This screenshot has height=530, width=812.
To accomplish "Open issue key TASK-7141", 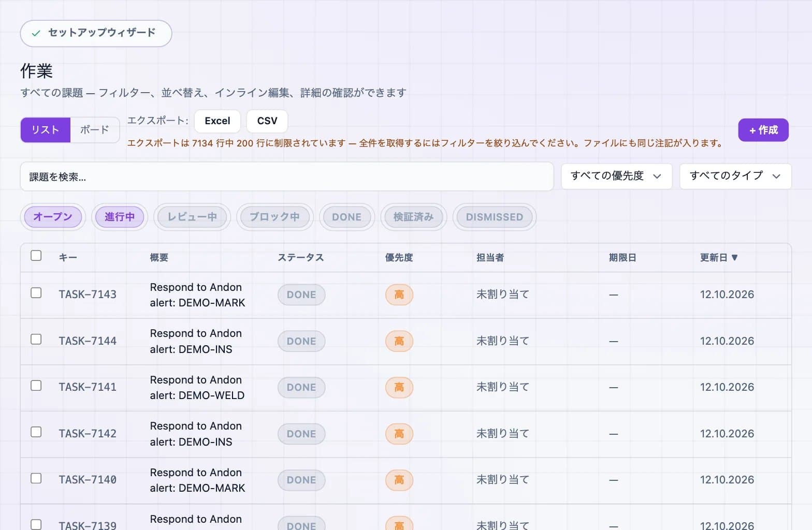I will (88, 387).
